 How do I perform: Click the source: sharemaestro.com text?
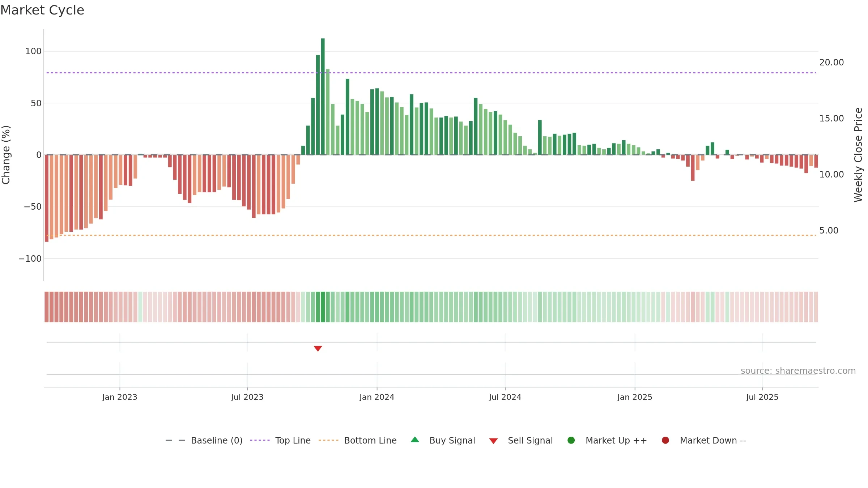coord(798,371)
